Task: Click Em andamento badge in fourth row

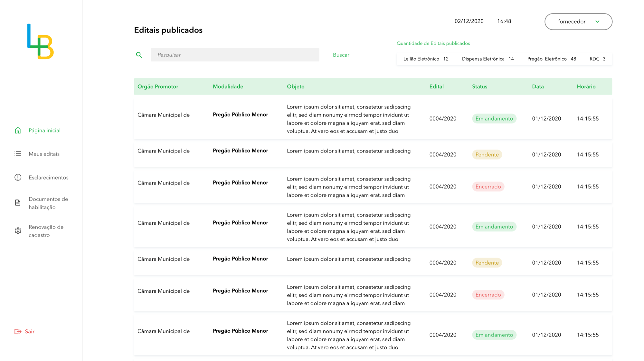Action: (x=494, y=227)
